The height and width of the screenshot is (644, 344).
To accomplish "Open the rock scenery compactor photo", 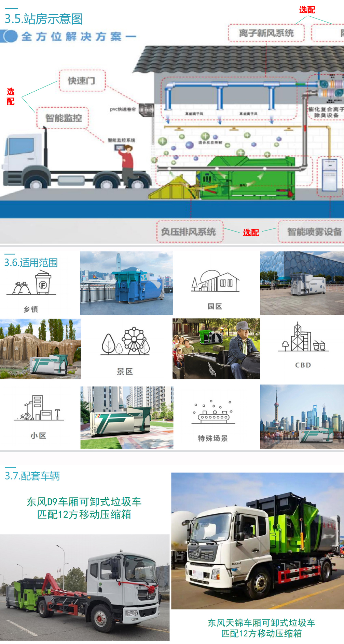I will [x=40, y=349].
